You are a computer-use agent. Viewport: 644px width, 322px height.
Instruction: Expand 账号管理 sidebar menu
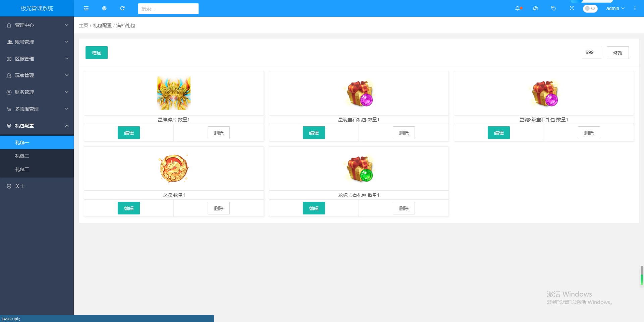coord(37,42)
